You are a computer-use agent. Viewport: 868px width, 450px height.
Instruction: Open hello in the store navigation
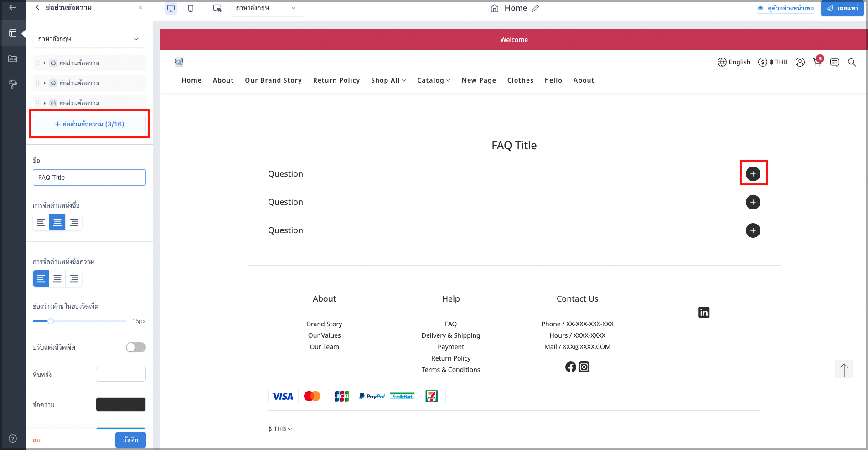click(x=553, y=80)
